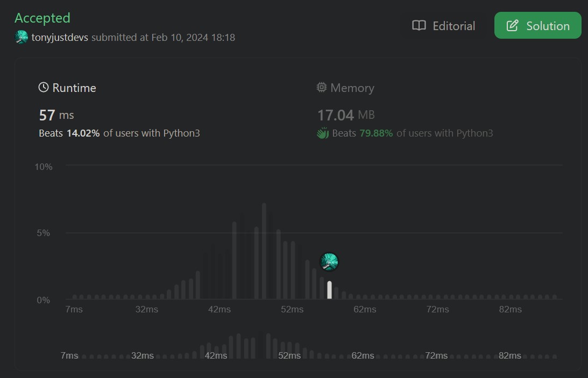Image resolution: width=588 pixels, height=378 pixels.
Task: Click the 72ms label in the lower mini chart
Action: pyautogui.click(x=436, y=355)
